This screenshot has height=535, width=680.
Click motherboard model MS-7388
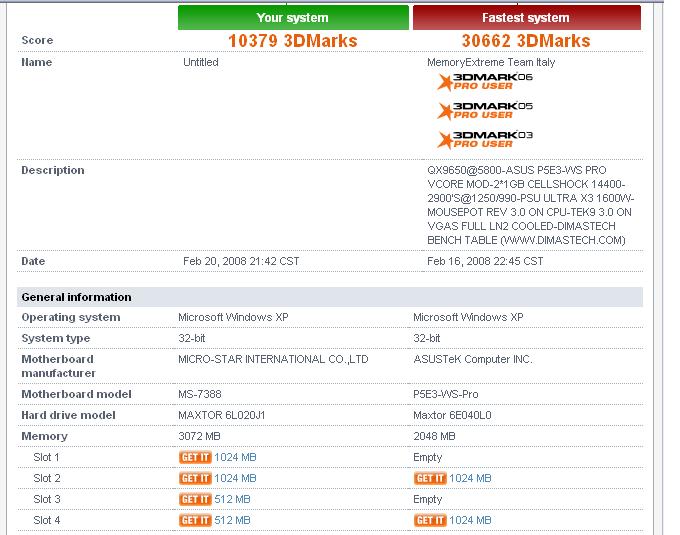click(x=199, y=394)
